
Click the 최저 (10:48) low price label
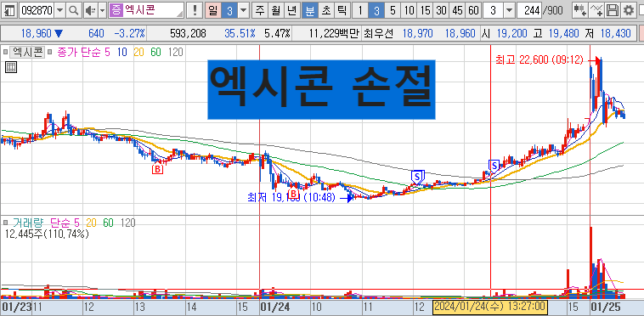(291, 198)
